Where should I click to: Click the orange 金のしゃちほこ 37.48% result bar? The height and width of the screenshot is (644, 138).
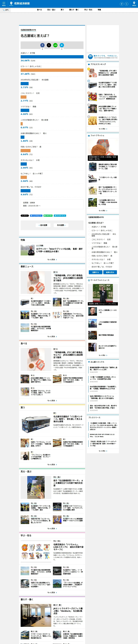point(52,70)
